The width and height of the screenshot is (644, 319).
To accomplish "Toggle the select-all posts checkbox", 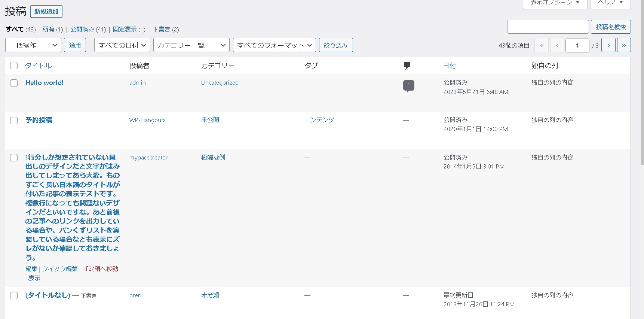I will [14, 66].
